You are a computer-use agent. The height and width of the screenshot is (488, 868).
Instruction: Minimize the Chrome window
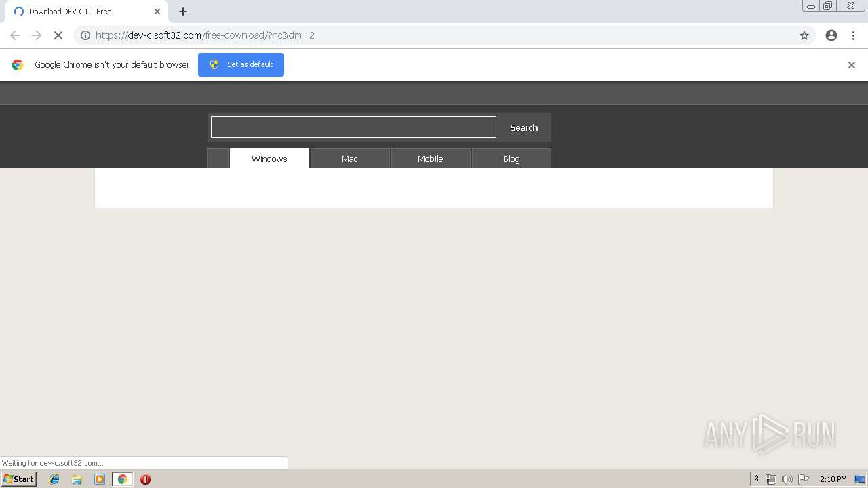[x=811, y=6]
